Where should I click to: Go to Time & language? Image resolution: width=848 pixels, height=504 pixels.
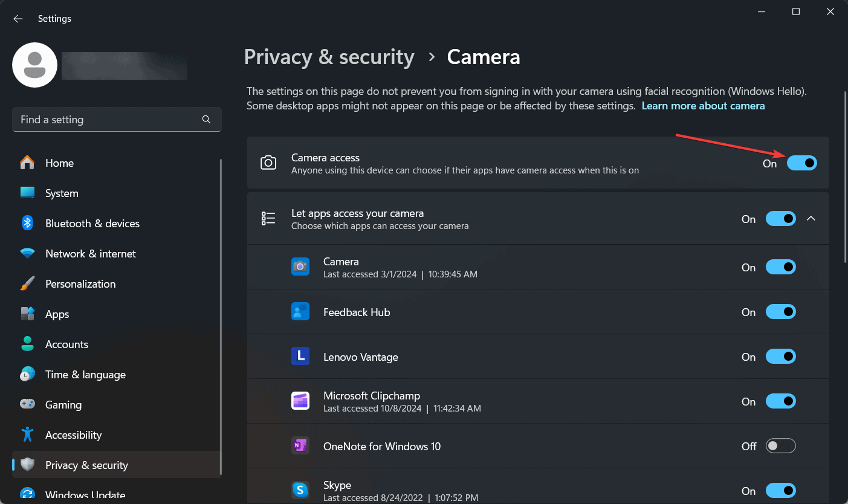click(x=117, y=375)
